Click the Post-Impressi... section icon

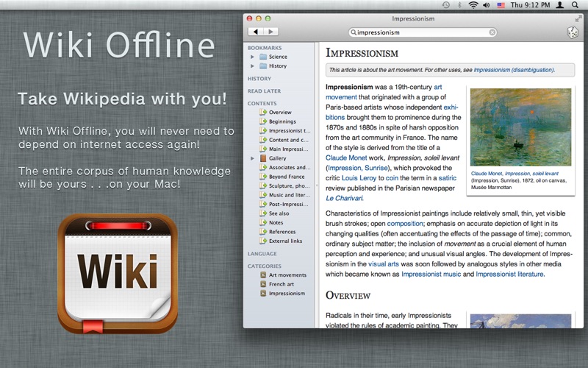click(x=263, y=204)
